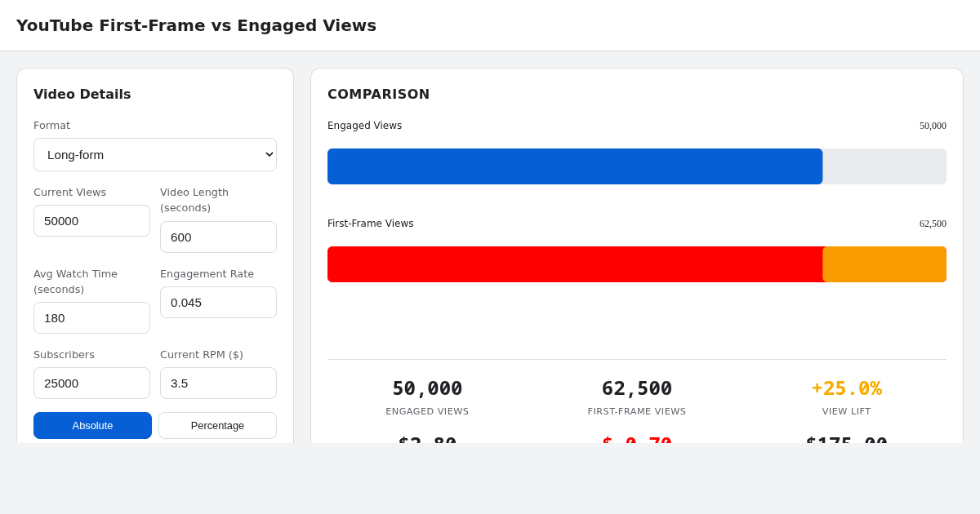Focus the Video Length seconds field
The height and width of the screenshot is (514, 980).
[x=218, y=237]
